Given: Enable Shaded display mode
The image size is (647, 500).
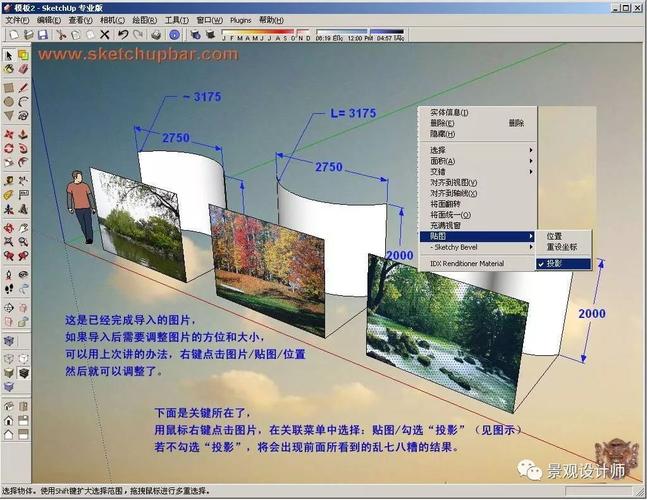Looking at the screenshot, I should 9,373.
